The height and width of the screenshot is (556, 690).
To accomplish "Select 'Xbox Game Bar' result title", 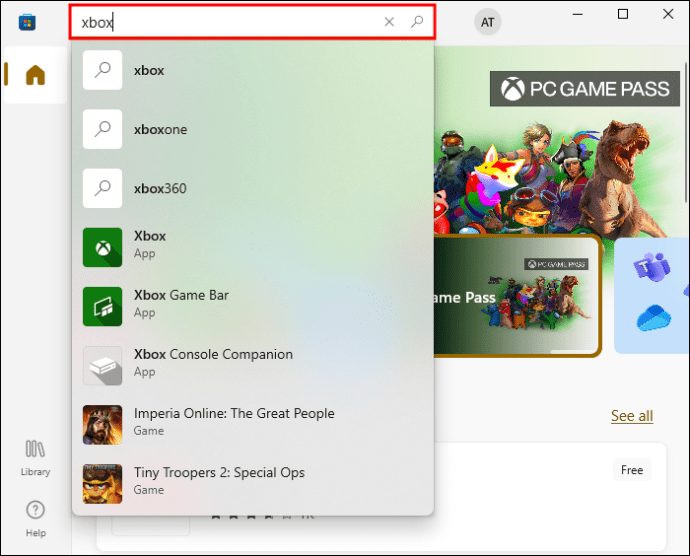I will click(x=181, y=295).
